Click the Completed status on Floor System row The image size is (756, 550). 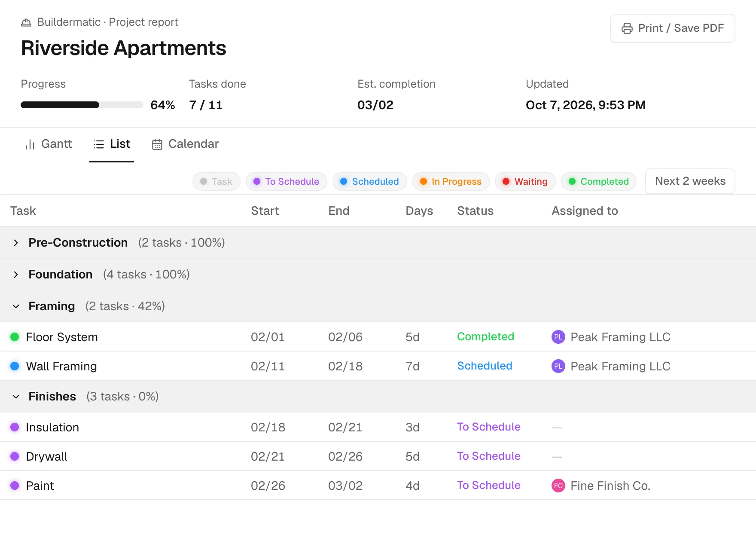tap(485, 336)
